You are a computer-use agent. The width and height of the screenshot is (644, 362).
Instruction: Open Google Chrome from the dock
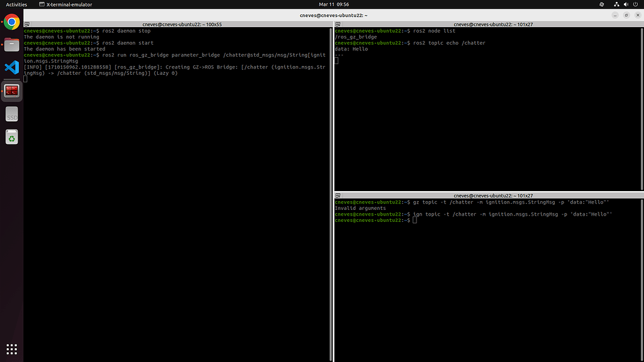coord(11,22)
